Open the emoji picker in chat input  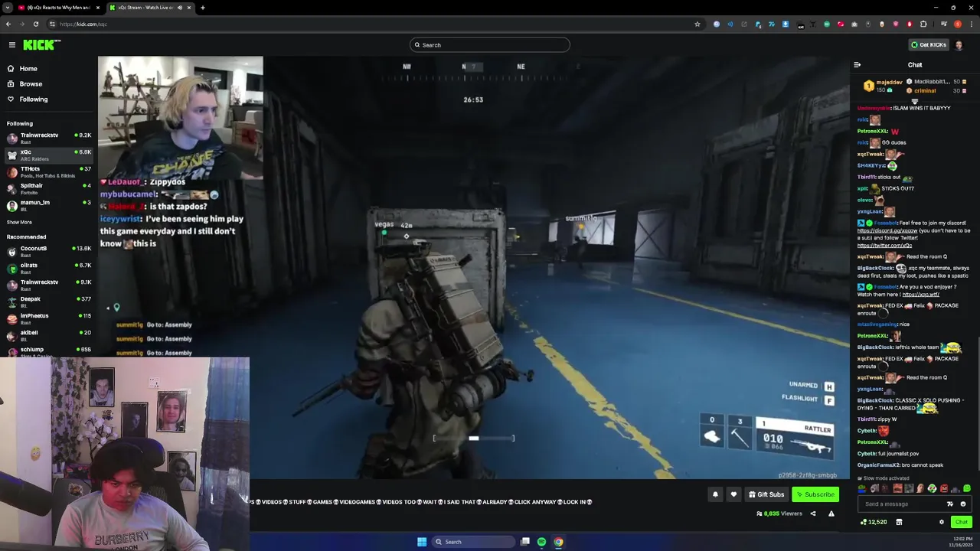coord(963,504)
